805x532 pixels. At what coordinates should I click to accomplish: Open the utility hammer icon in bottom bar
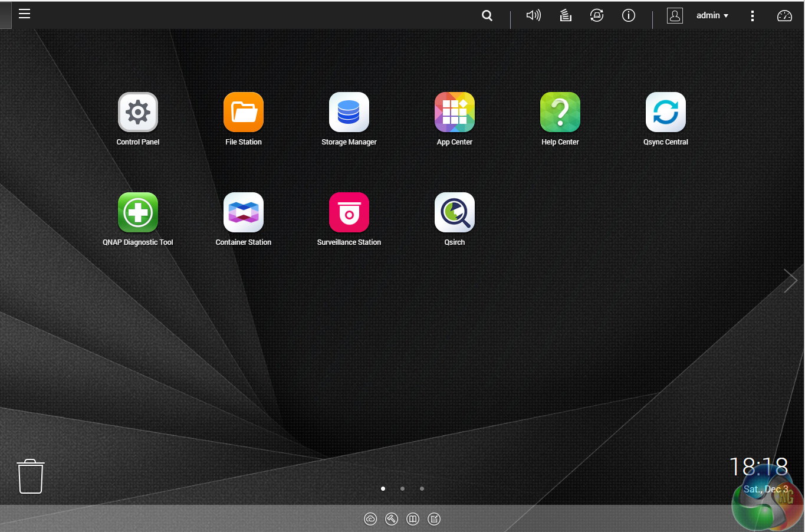click(392, 519)
